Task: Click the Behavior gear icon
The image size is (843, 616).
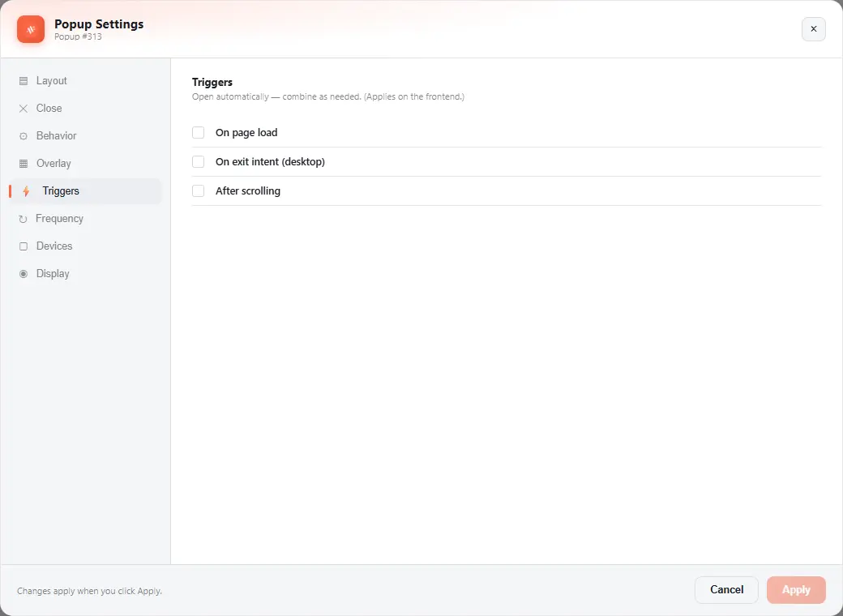Action: (24, 136)
